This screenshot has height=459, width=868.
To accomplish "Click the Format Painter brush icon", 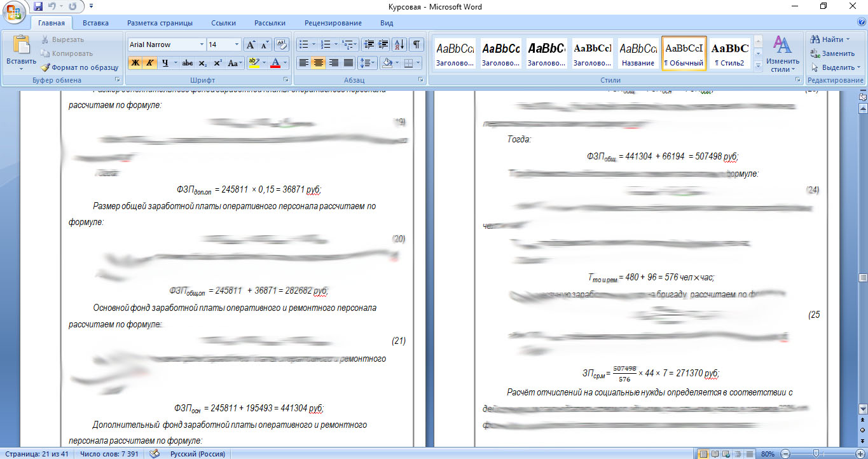I will 45,67.
